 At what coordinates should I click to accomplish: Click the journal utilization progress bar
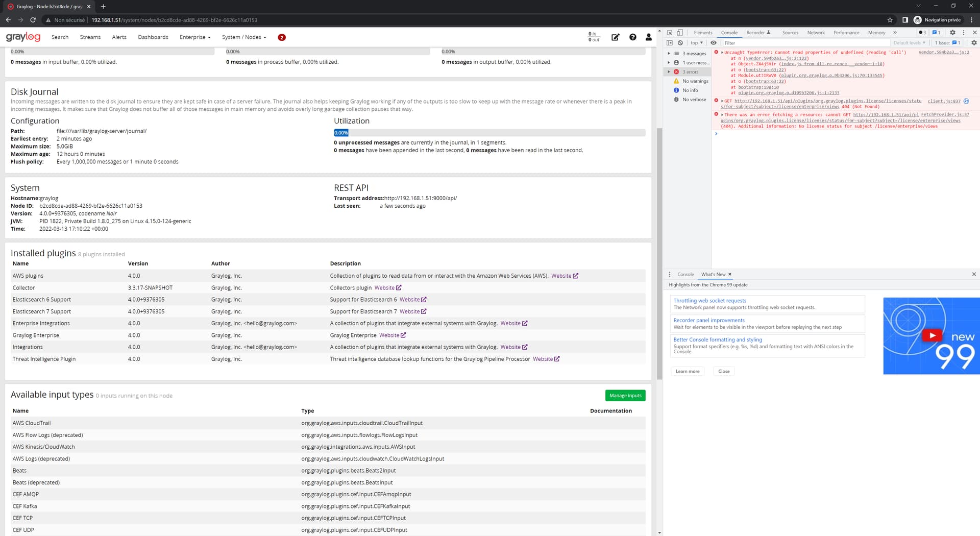[489, 133]
